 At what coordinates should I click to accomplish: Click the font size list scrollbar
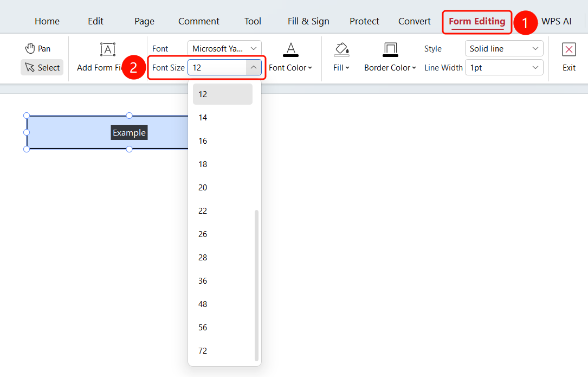256,285
